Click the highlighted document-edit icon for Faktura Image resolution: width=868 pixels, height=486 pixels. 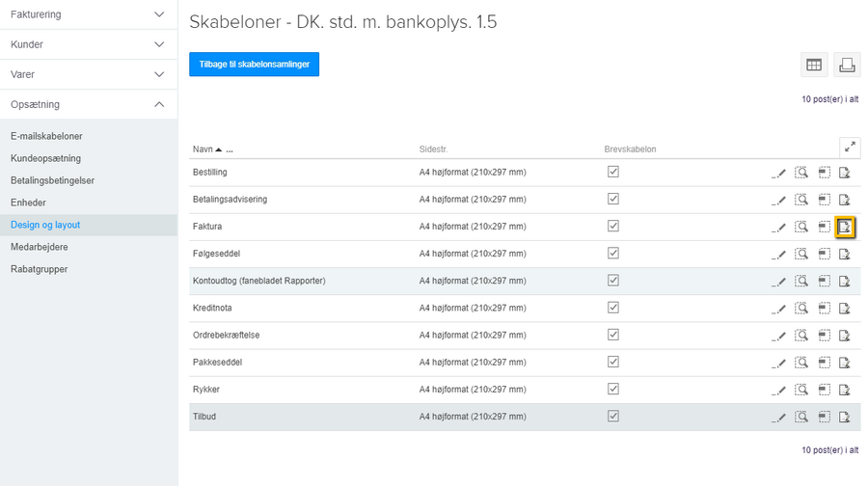[845, 227]
